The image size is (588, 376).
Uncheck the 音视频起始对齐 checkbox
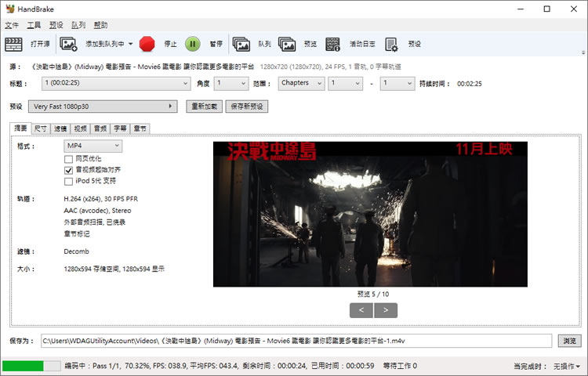[x=68, y=170]
